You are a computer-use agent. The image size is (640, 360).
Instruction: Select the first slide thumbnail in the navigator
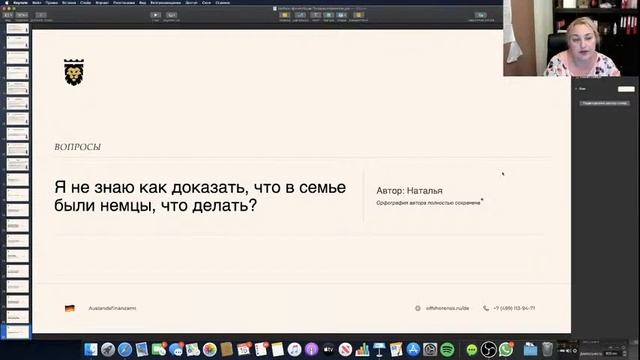(18, 29)
